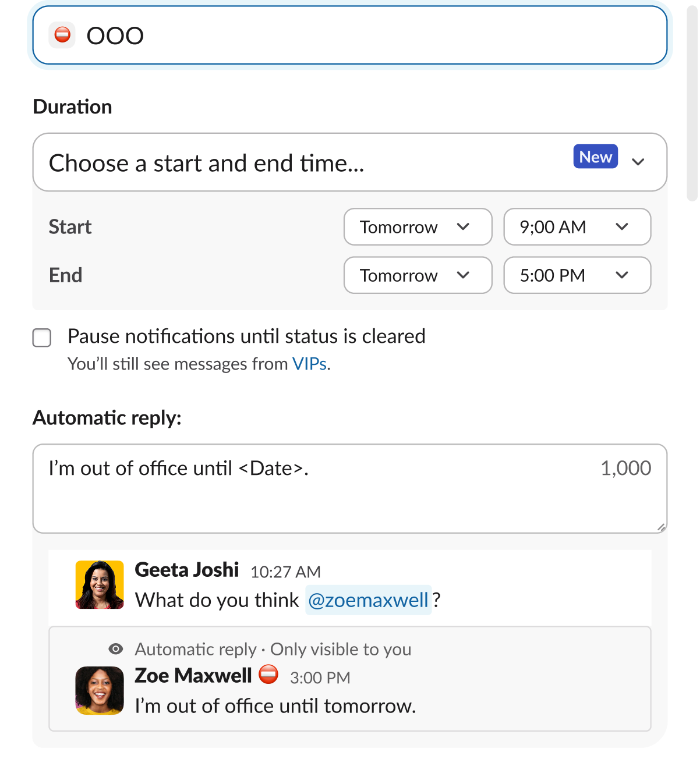Click the textarea resize handle icon
The width and height of the screenshot is (700, 759).
tap(661, 527)
